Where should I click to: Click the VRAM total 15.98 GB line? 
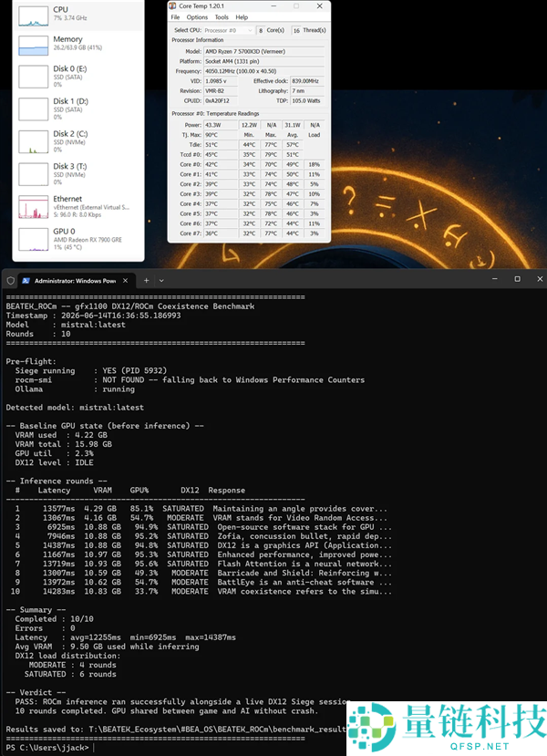point(63,444)
